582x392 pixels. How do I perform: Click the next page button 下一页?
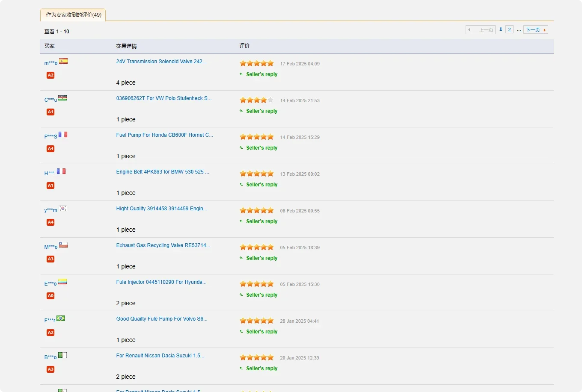pyautogui.click(x=535, y=30)
